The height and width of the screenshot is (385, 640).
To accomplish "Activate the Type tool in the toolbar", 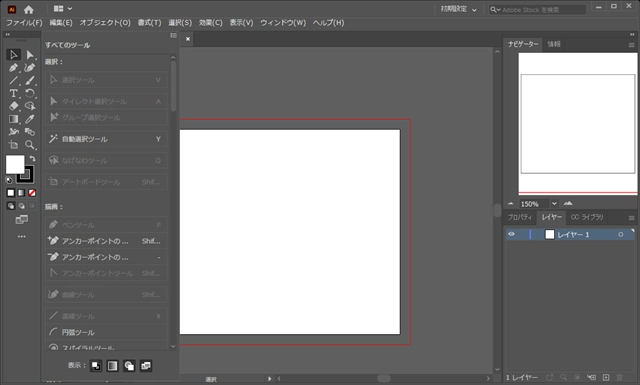I will click(13, 93).
